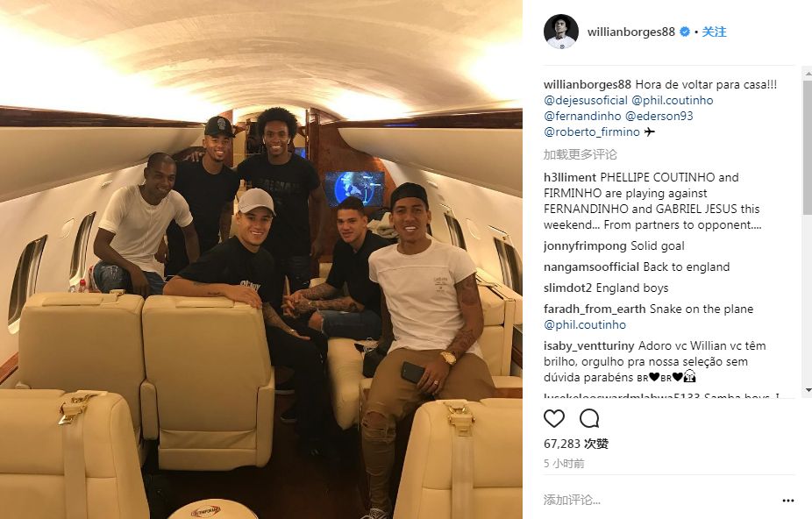Click the willianborges88 profile avatar
The height and width of the screenshot is (519, 812).
pos(561,32)
